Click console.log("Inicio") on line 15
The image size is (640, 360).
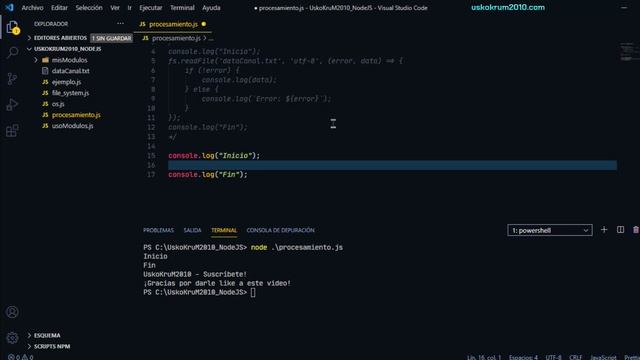tap(214, 156)
